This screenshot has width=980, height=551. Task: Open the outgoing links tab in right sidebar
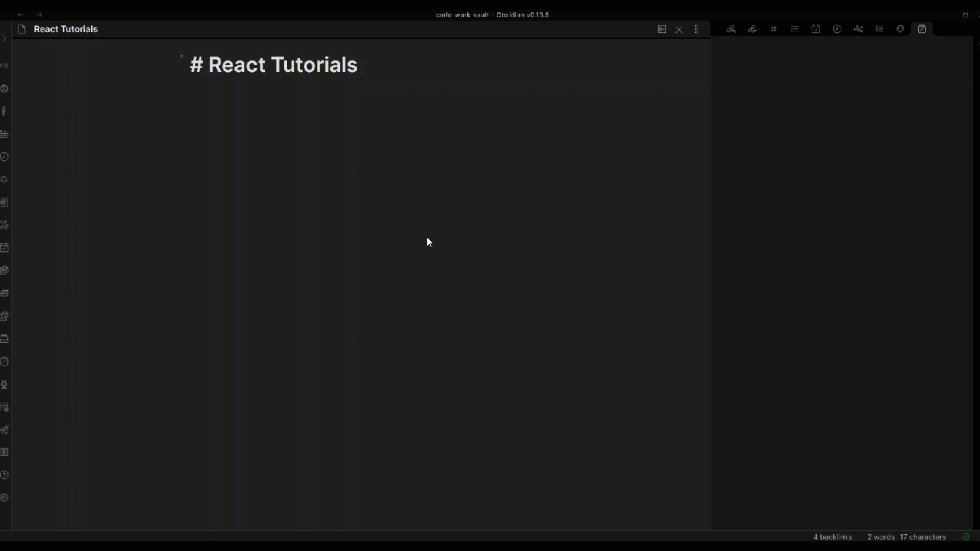click(753, 29)
